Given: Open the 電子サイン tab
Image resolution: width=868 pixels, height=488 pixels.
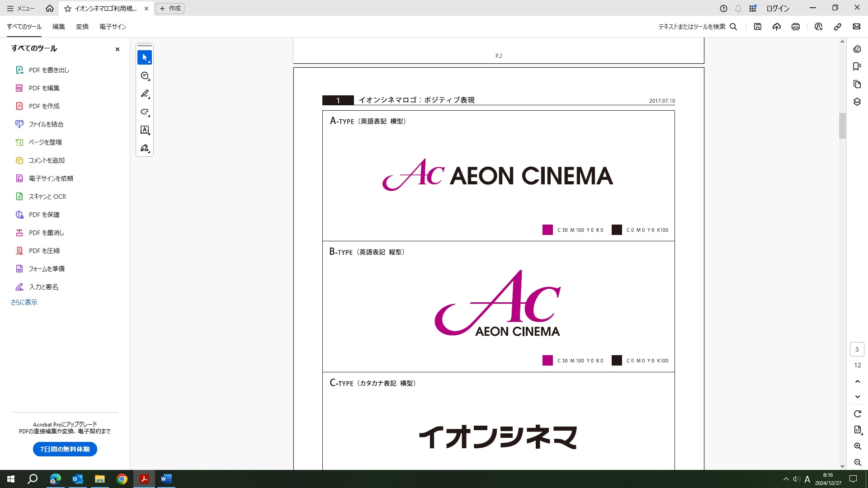Looking at the screenshot, I should (113, 27).
